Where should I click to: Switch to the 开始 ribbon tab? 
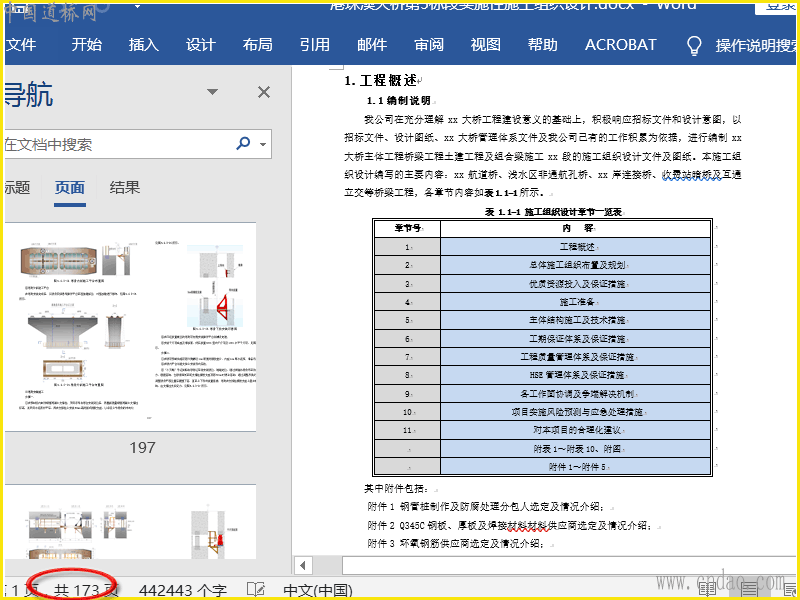[x=86, y=45]
